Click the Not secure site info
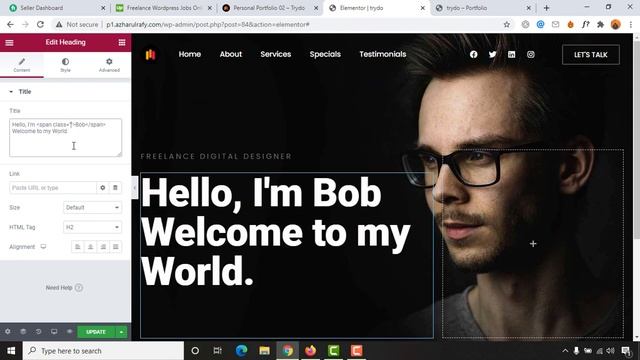 tap(77, 24)
